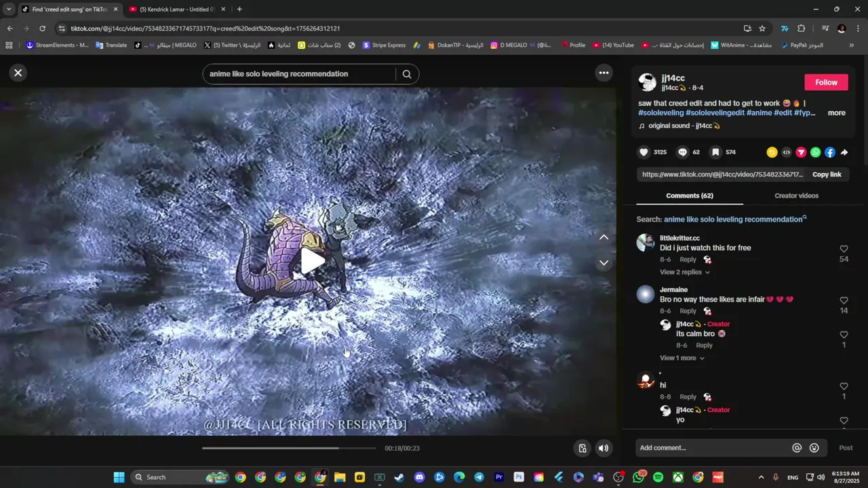Go back in browser history

9,28
